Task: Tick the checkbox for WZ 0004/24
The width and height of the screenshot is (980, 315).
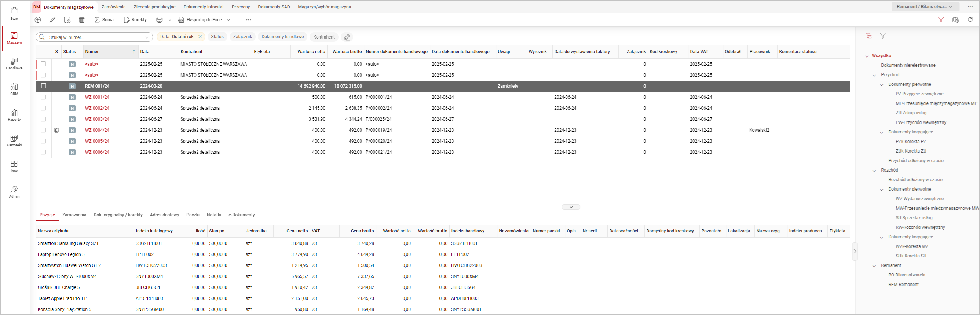Action: click(43, 130)
